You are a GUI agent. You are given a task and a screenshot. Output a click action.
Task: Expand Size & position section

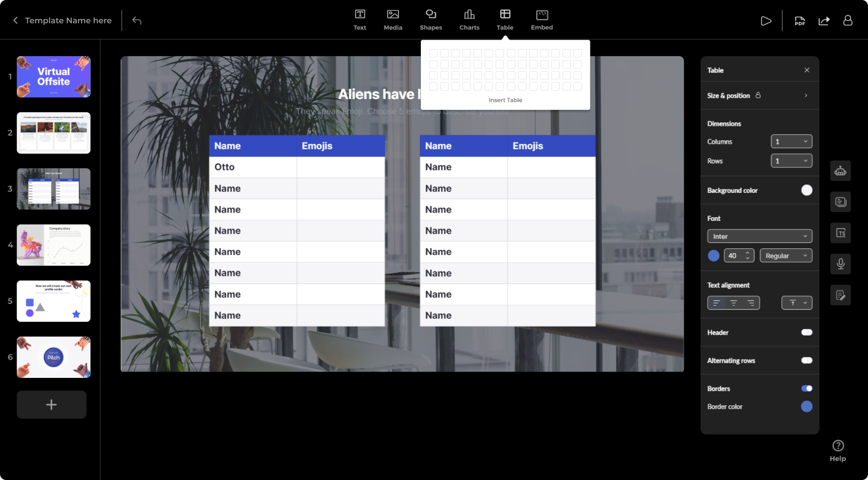coord(759,96)
